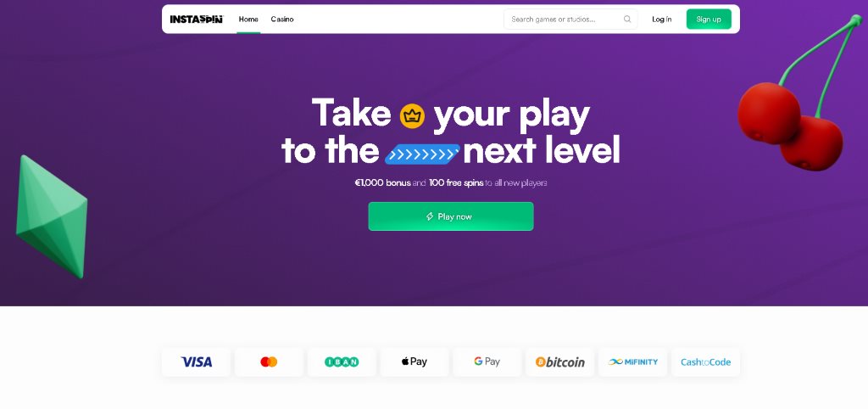Click the CashtoCode payment logo
868x409 pixels.
click(x=705, y=361)
